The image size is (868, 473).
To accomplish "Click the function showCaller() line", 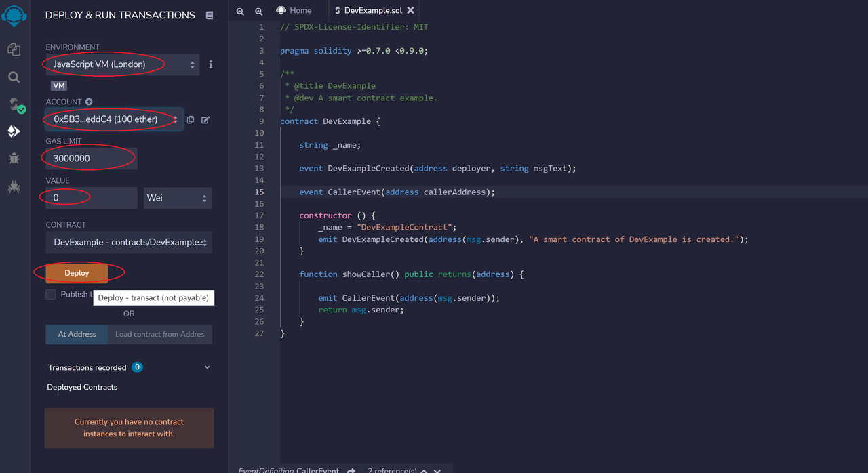I will point(412,274).
